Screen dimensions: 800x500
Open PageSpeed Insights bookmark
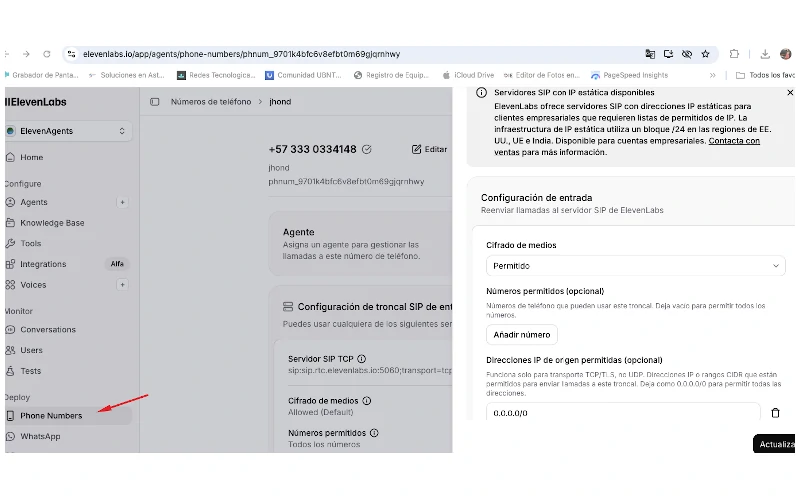[630, 76]
